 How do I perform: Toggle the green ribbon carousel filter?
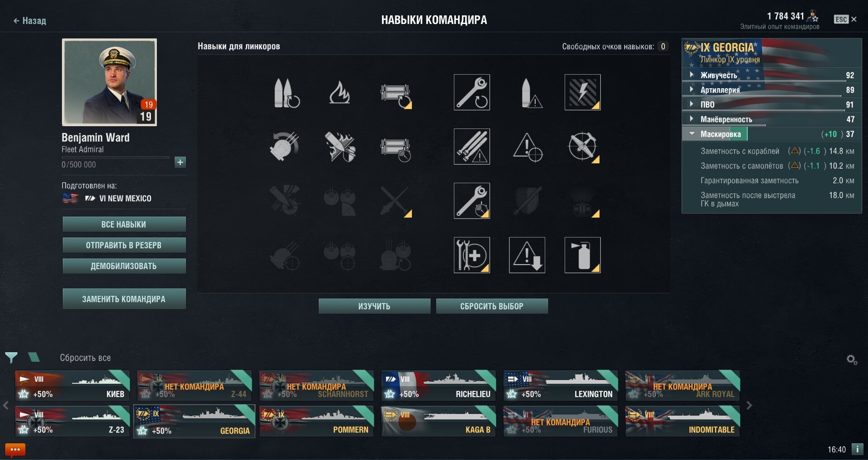34,357
